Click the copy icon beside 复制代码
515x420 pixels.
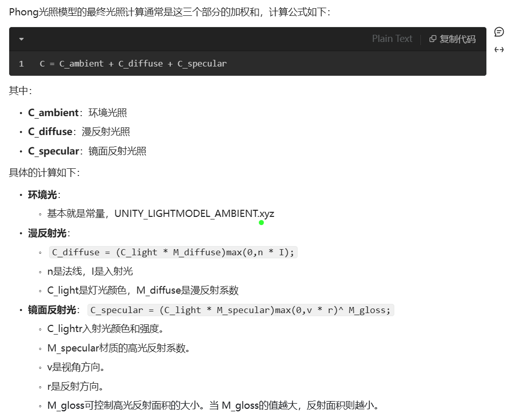(433, 39)
